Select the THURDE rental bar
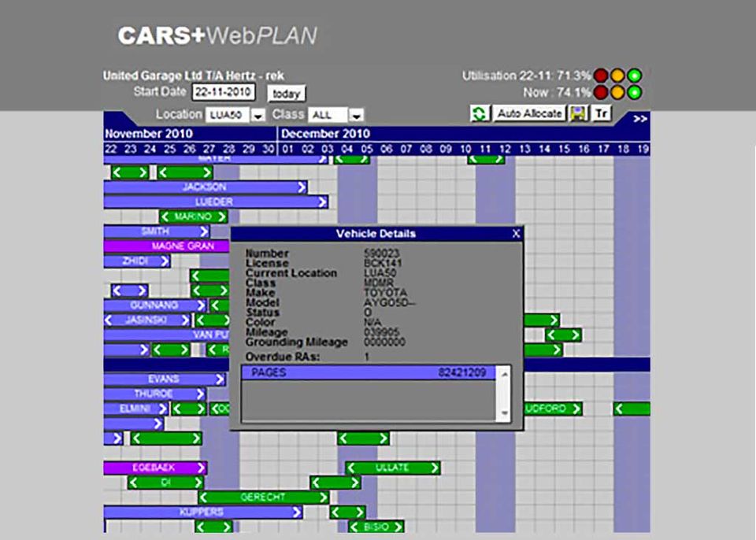Viewport: 756px width, 540px height. pos(155,394)
